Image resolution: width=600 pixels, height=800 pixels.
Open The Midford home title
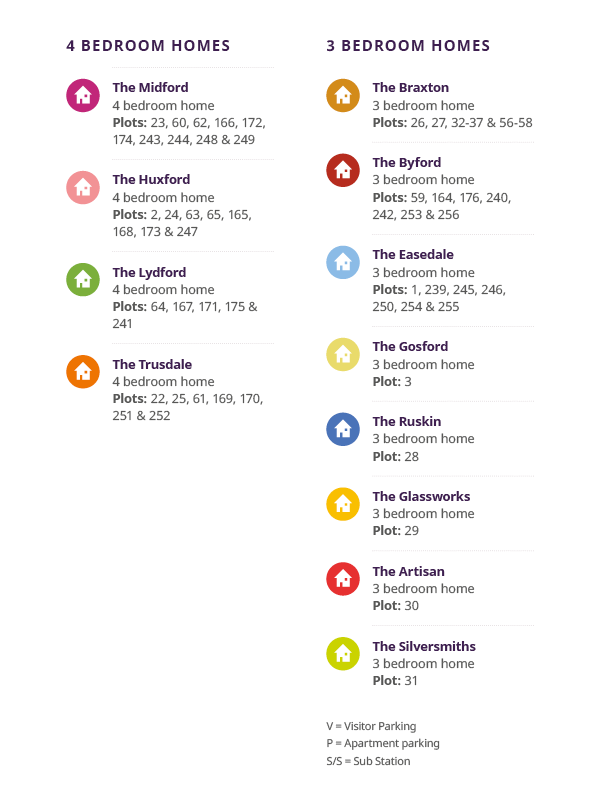click(x=150, y=88)
